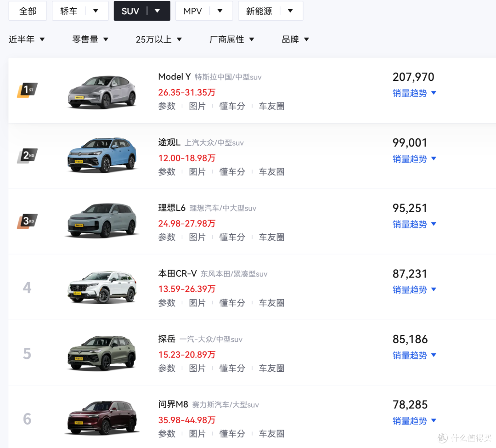
Task: Open 参数 for 探岳
Action: 167,368
